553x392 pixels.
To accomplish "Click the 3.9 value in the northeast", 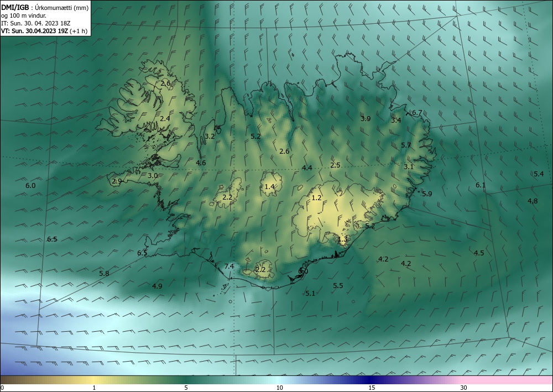I will click(366, 118).
